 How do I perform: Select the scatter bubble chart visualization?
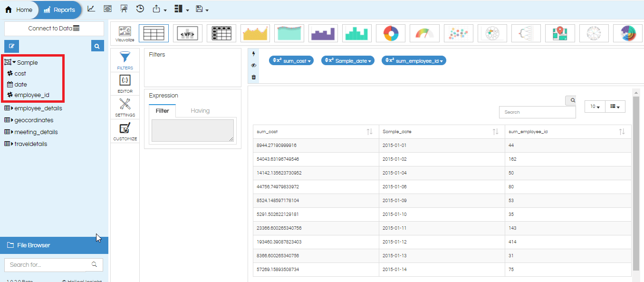coord(459,33)
